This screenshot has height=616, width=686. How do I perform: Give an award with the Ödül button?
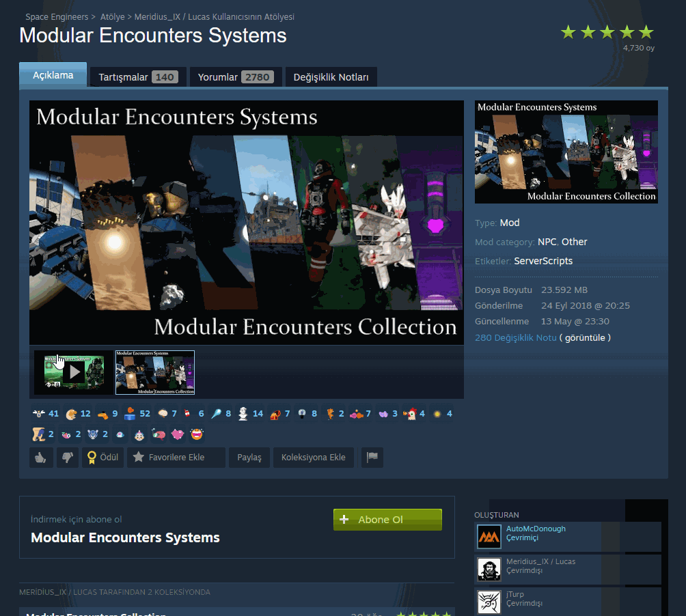click(x=102, y=458)
